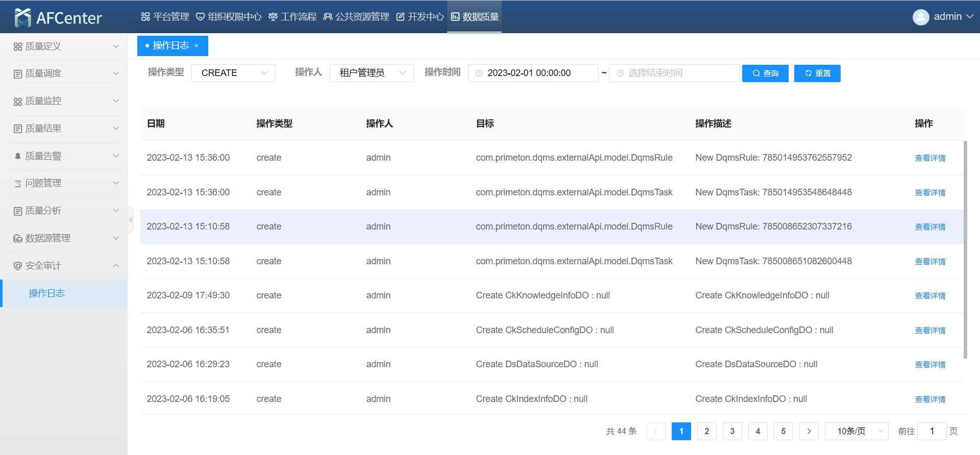Viewport: 980px width, 455px height.
Task: Open the 操作人 租户管理员 dropdown
Action: (372, 73)
